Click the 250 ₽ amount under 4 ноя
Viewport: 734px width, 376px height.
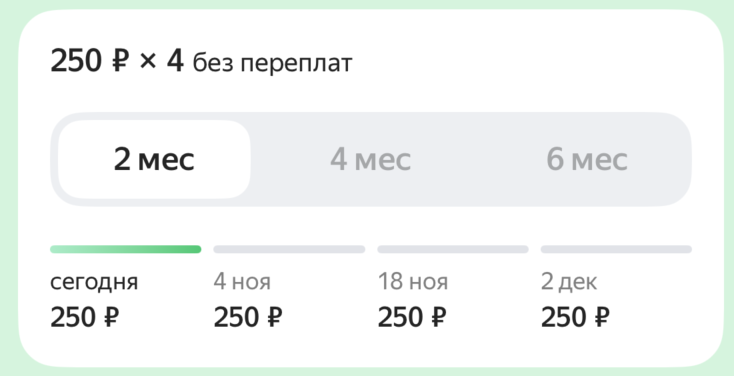coord(248,317)
